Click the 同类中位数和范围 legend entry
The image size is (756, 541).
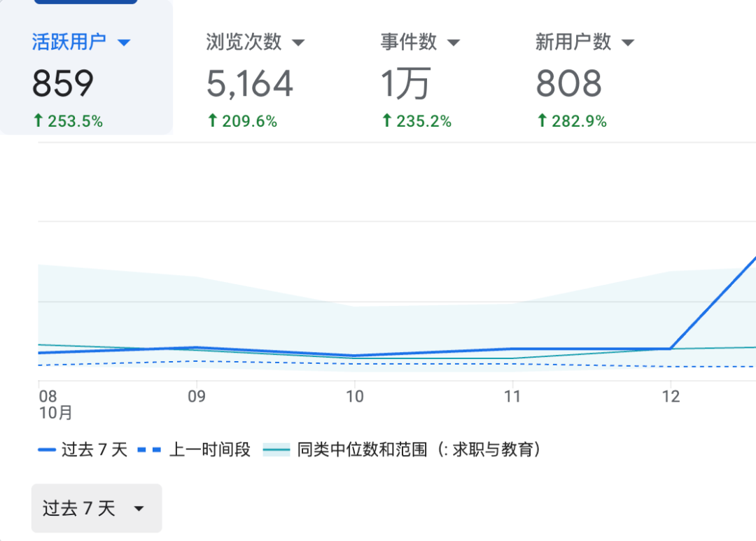[x=402, y=450]
